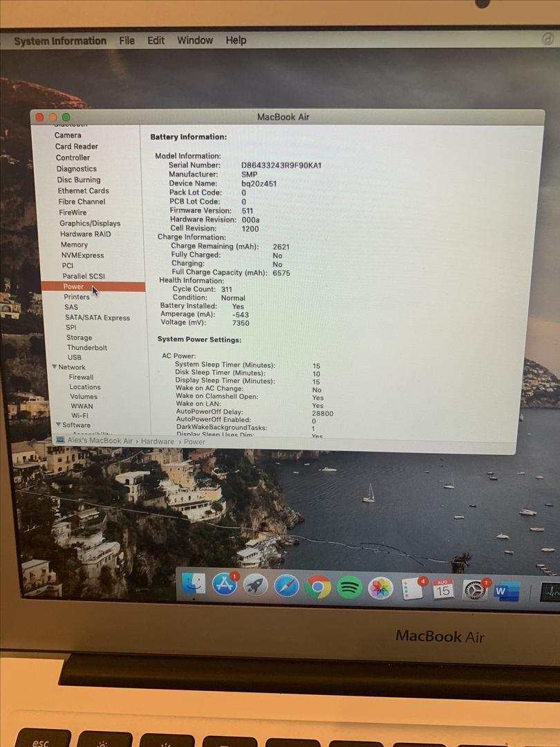The height and width of the screenshot is (747, 560).
Task: Select SAS in the sidebar
Action: 71,307
